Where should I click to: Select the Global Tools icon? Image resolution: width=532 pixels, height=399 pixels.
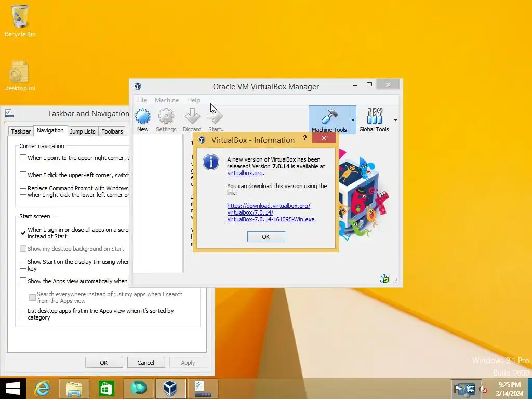(374, 120)
